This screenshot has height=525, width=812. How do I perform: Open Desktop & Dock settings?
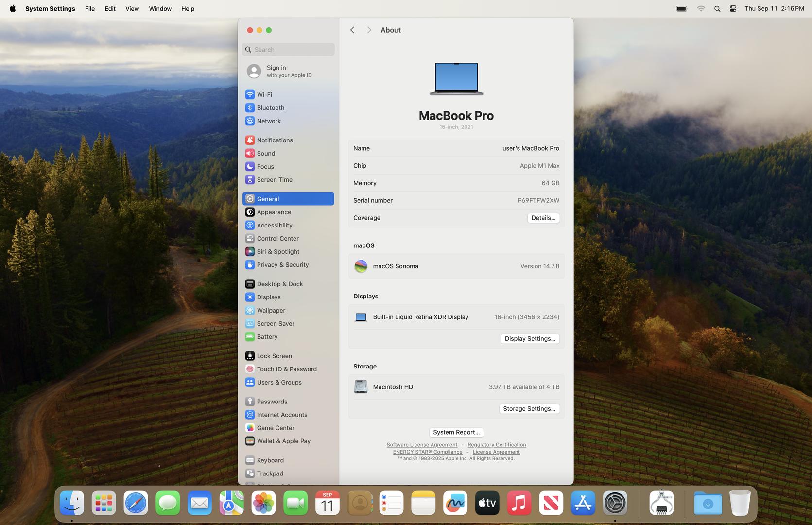coord(288,284)
